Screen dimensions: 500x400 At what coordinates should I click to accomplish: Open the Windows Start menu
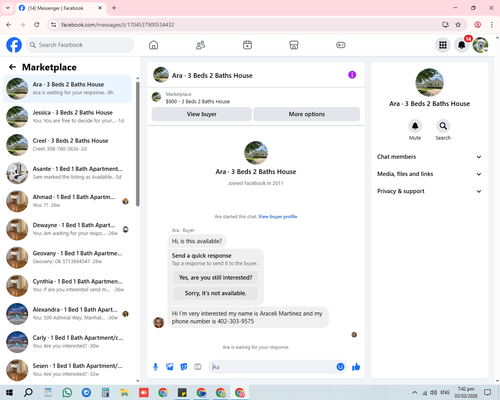point(9,392)
